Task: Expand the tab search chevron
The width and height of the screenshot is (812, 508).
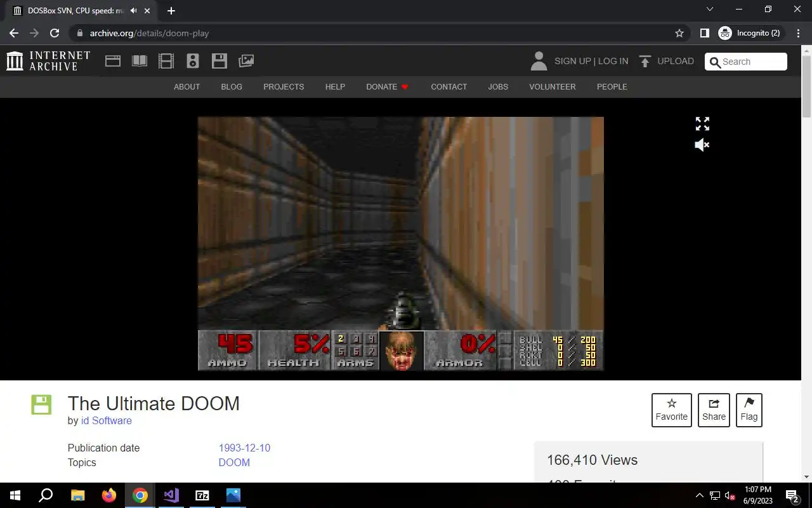Action: pos(710,10)
